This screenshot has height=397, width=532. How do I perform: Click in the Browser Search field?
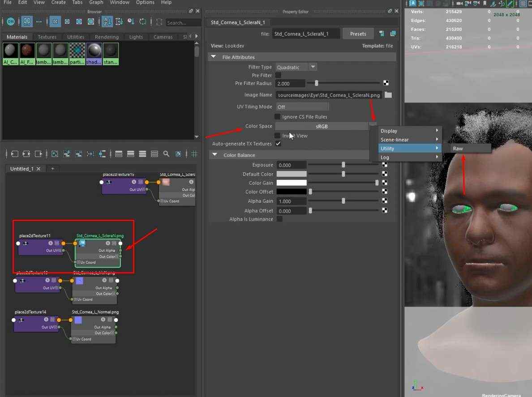184,23
